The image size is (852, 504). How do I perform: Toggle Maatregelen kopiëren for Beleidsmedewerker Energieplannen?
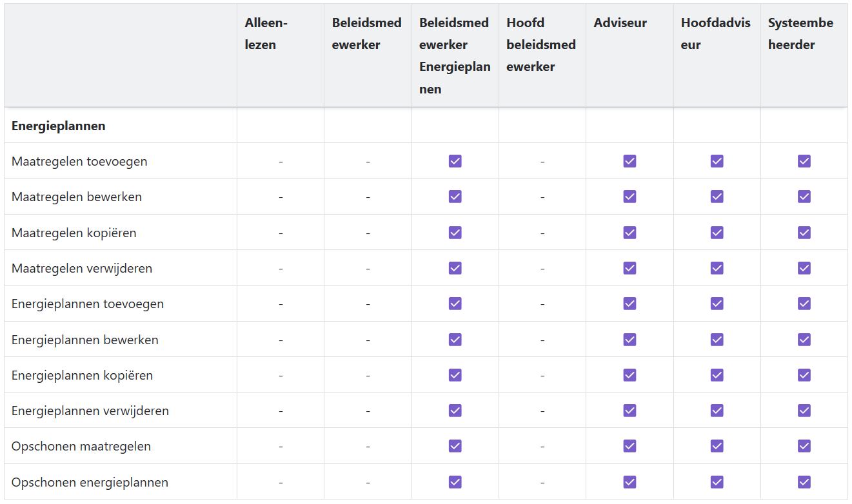(455, 233)
